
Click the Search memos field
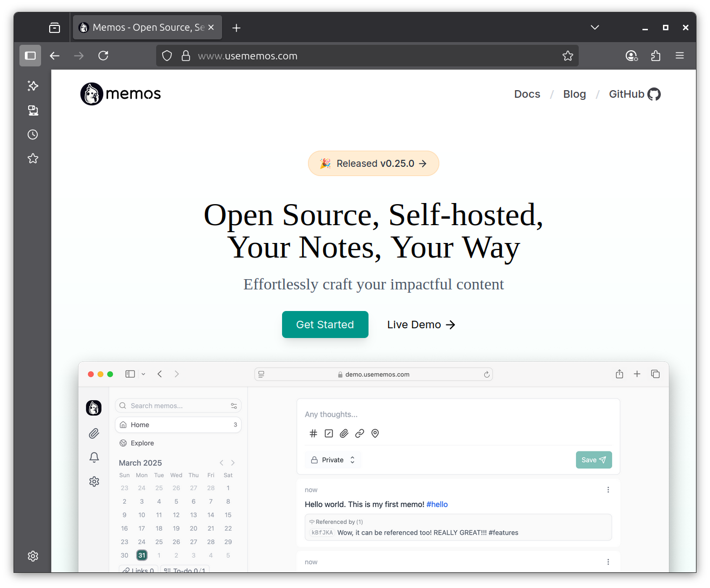tap(178, 405)
